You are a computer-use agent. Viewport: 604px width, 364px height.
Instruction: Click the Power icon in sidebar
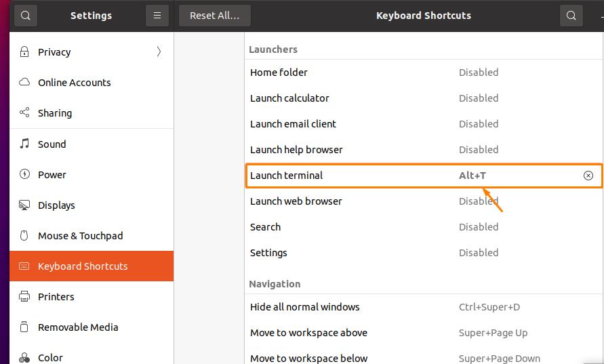click(x=25, y=174)
